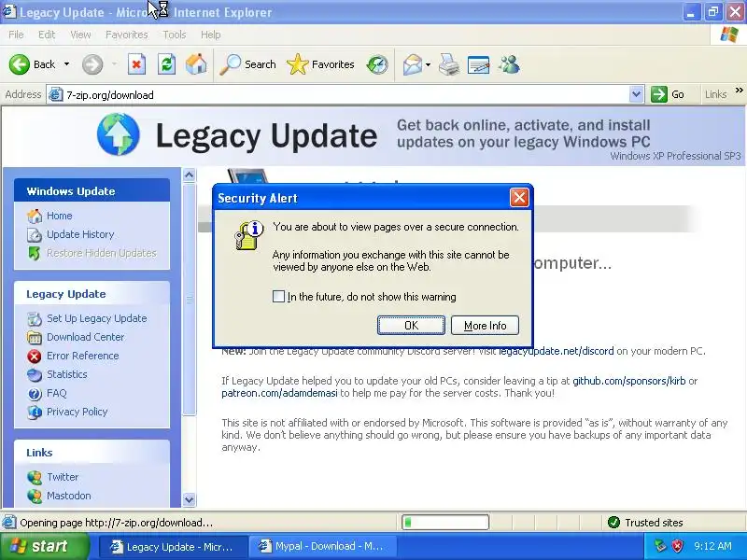Open the patreon.com/adamdemasi link
This screenshot has height=560, width=747.
click(279, 393)
